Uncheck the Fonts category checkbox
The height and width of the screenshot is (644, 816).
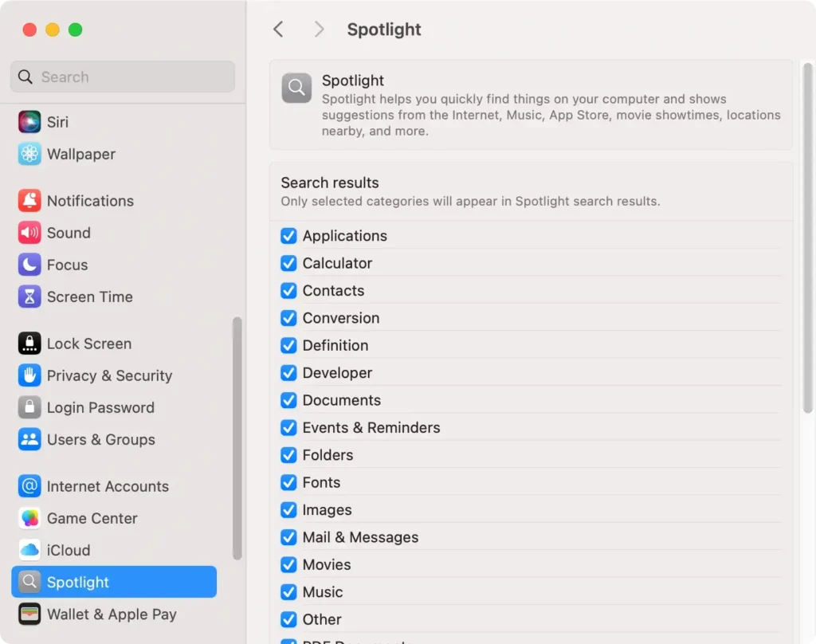point(288,482)
